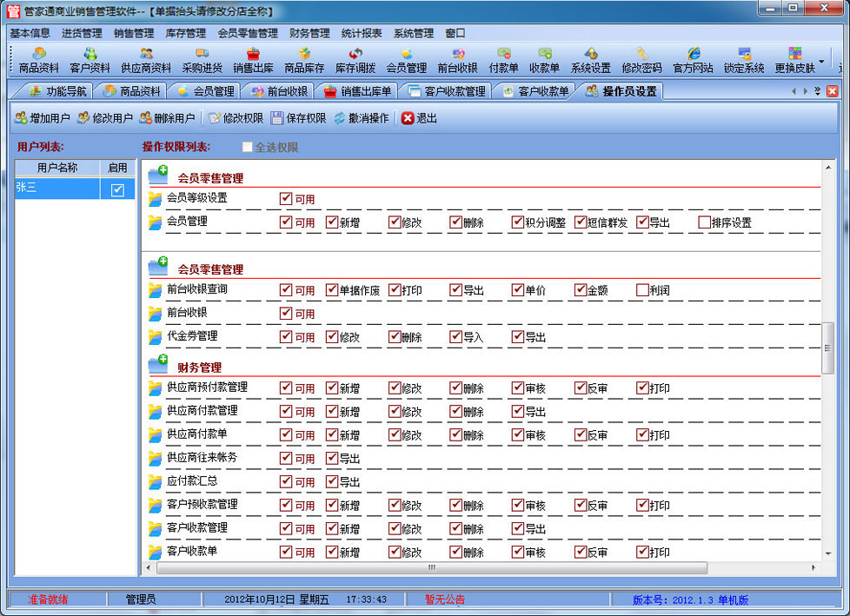Open the tab list dropdown arrow
Viewport: 850px width, 616px height.
pyautogui.click(x=817, y=91)
